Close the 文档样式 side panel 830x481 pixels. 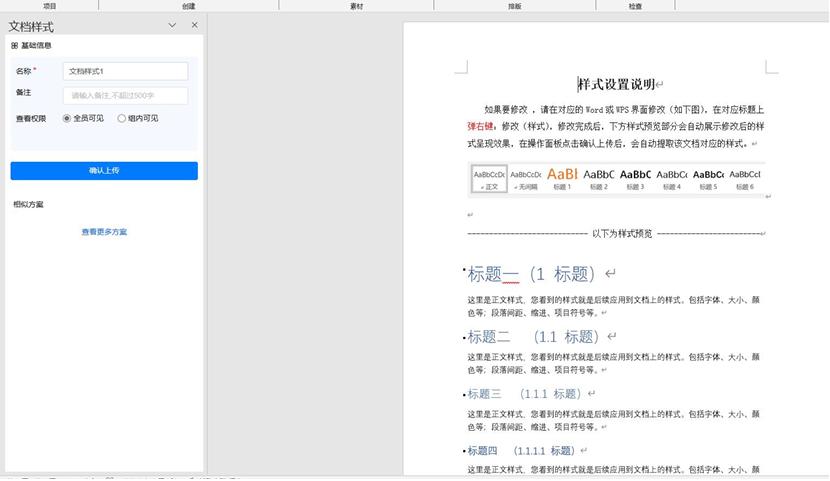click(x=194, y=25)
